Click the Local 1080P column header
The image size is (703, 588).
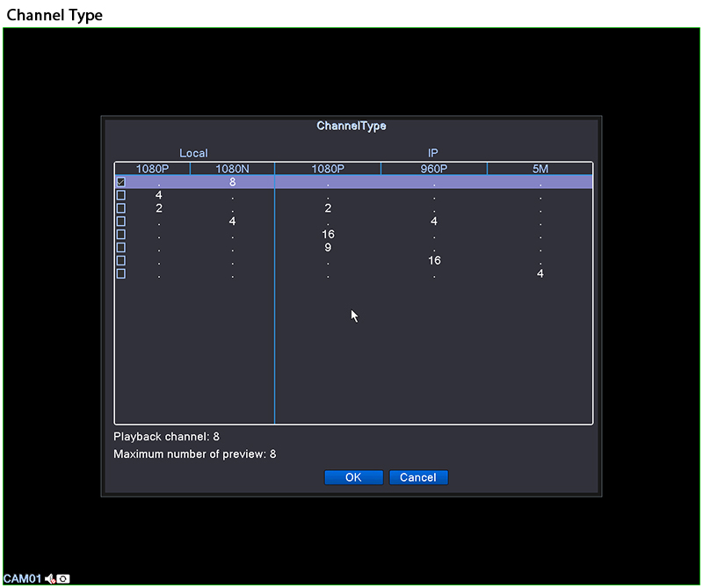[x=152, y=169]
